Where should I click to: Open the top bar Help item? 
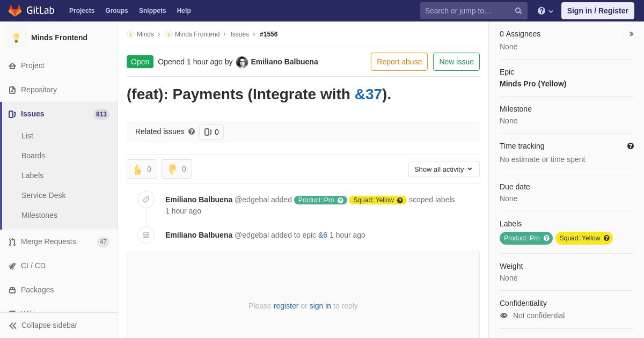(184, 11)
